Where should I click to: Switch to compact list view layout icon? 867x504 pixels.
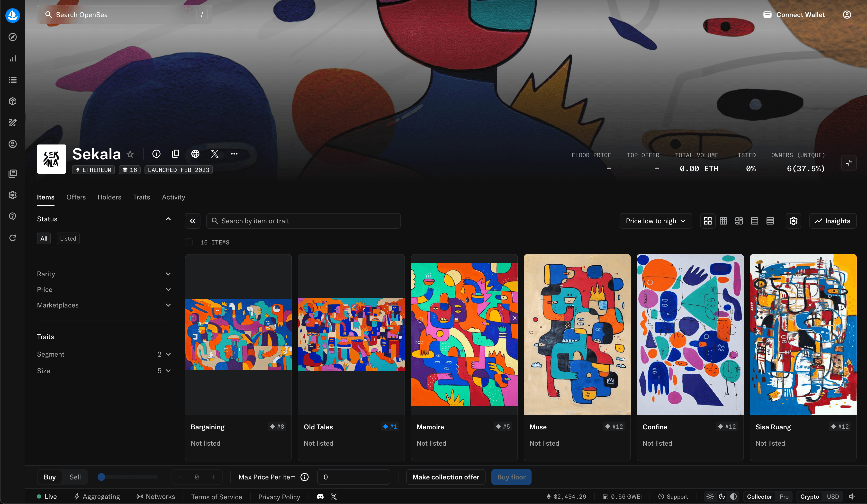770,221
